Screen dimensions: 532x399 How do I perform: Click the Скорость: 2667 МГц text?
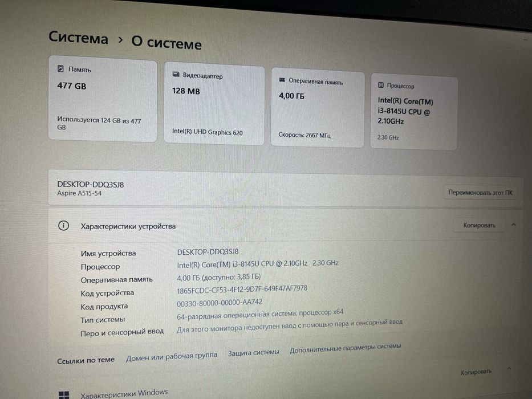tap(304, 135)
